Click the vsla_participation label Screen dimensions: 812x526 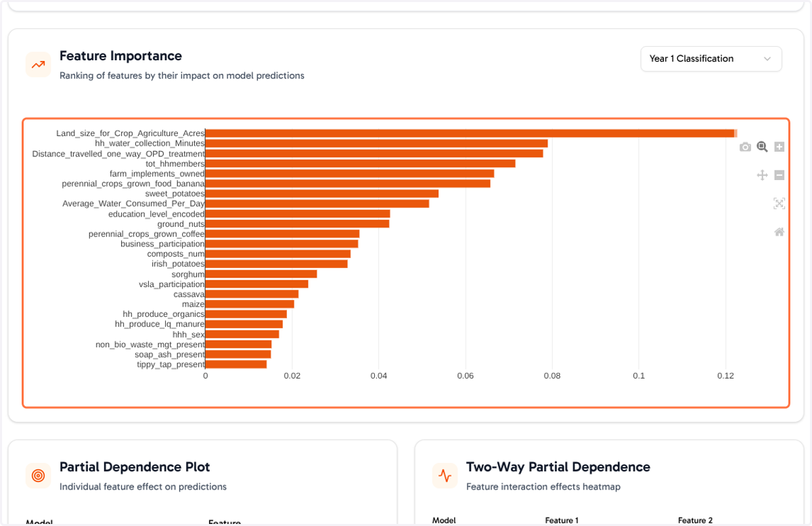tap(172, 284)
